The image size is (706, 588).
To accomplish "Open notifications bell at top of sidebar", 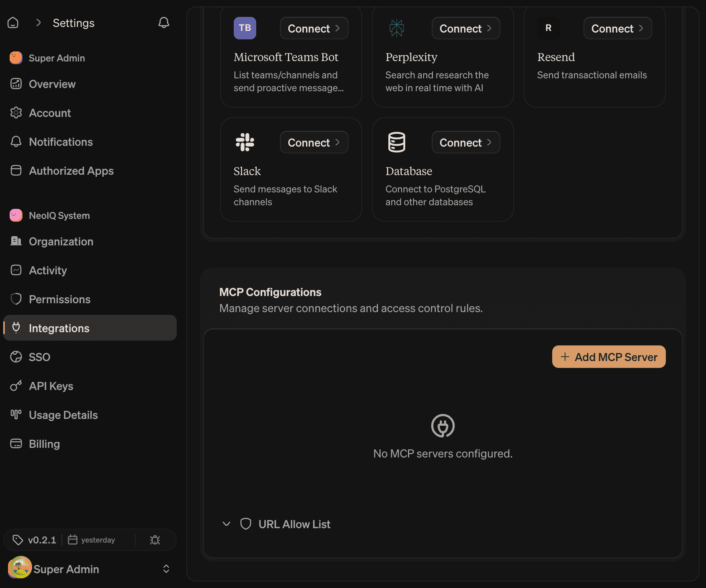I will coord(163,22).
